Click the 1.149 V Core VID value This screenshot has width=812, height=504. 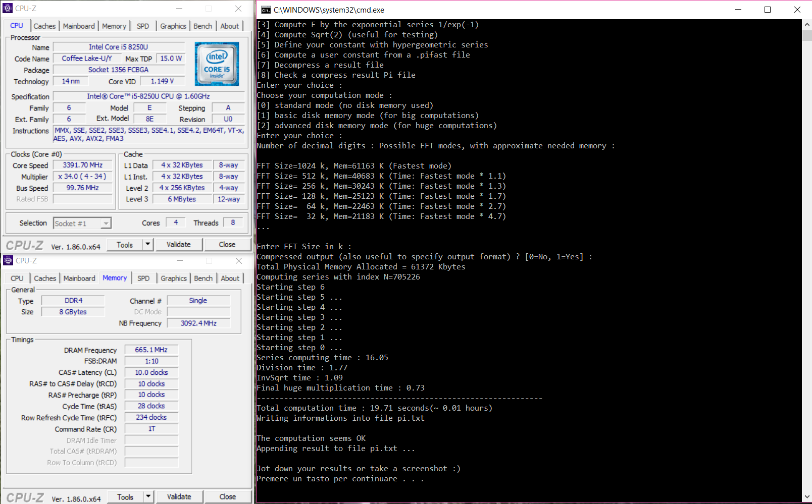click(x=162, y=81)
